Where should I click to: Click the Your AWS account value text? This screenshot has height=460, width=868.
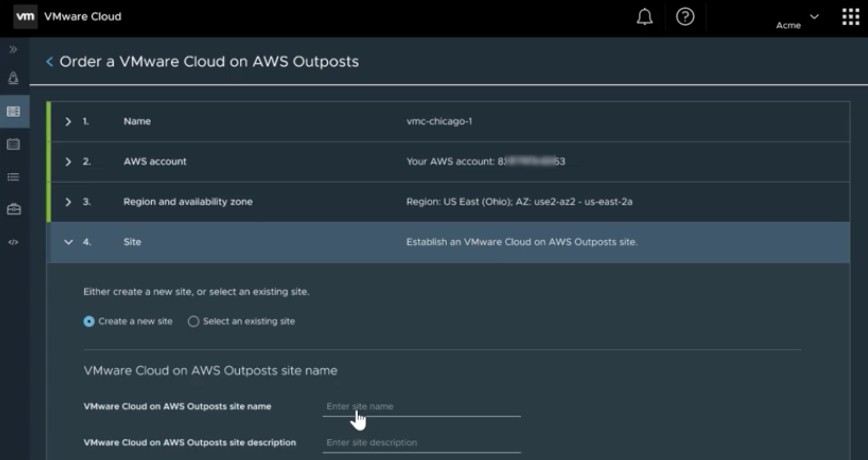[486, 161]
